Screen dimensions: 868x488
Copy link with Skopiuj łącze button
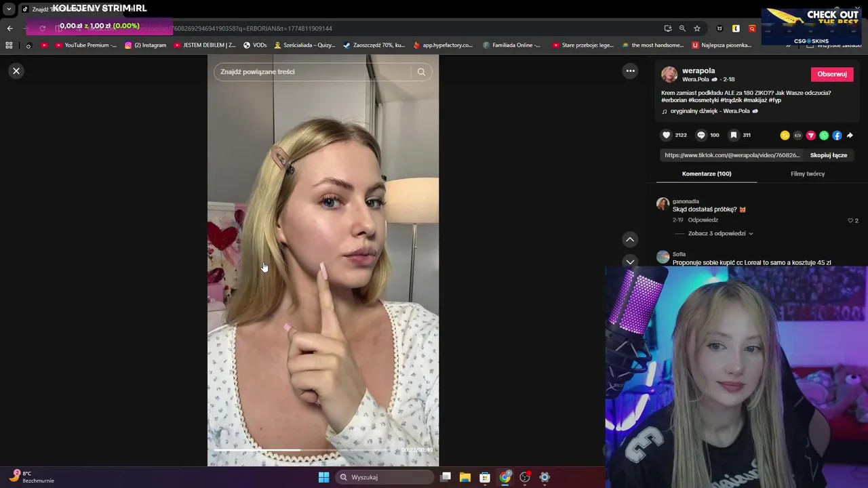[829, 155]
